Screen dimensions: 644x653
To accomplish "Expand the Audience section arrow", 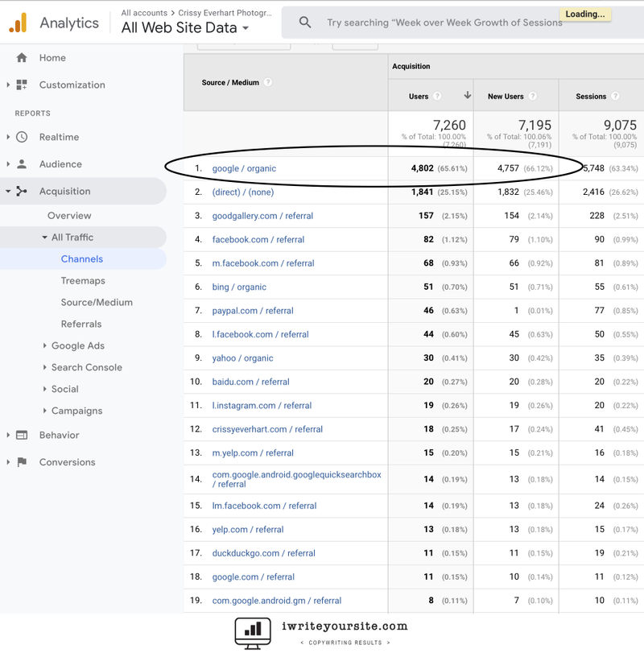I will (8, 164).
